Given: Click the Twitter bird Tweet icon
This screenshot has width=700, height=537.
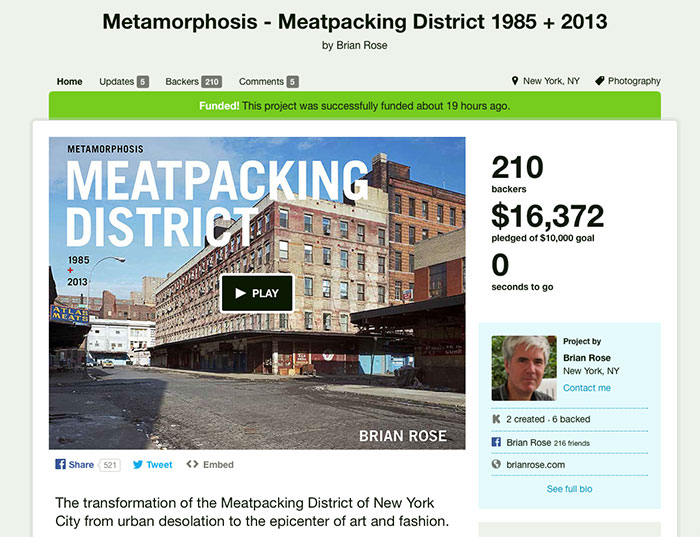Looking at the screenshot, I should (138, 464).
